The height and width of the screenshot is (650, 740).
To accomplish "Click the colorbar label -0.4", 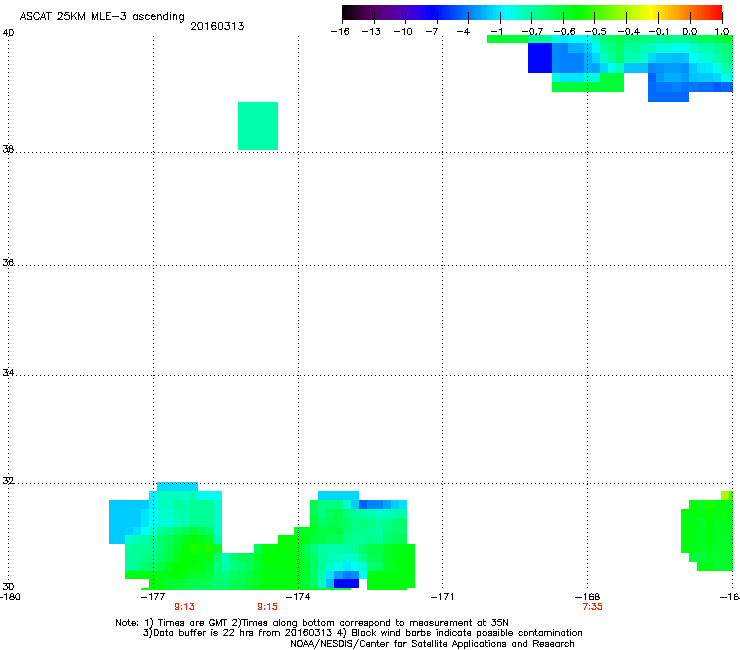I will [629, 32].
